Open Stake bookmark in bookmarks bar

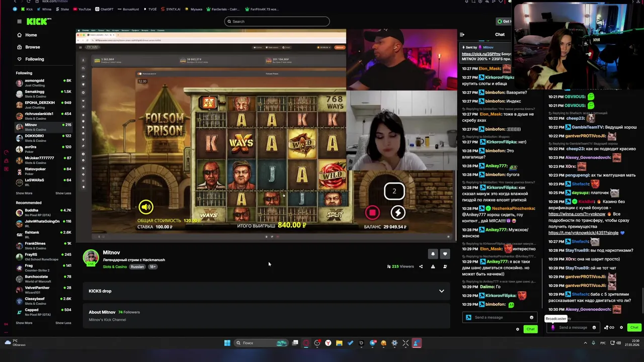[x=62, y=9]
